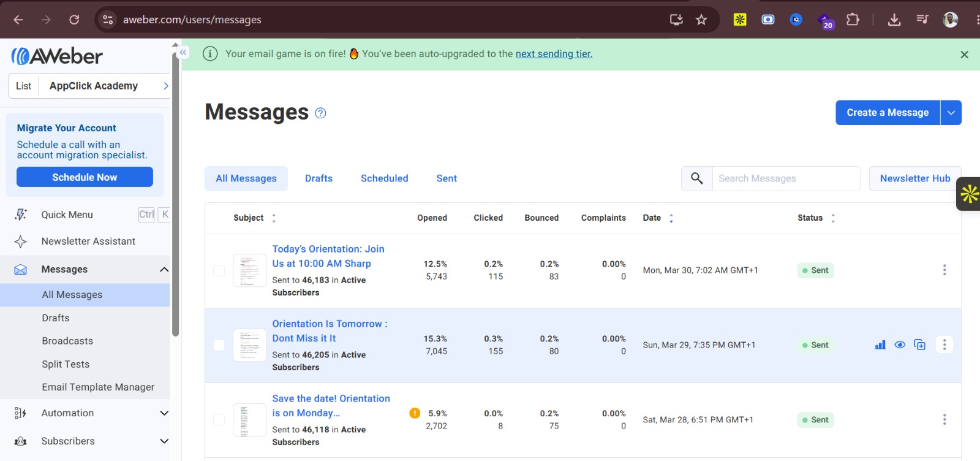Open the Orientation Is Tomorrow message thumbnail

249,345
